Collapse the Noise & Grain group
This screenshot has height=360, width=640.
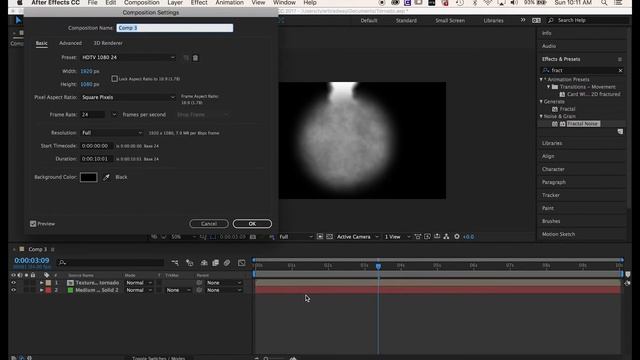[542, 116]
